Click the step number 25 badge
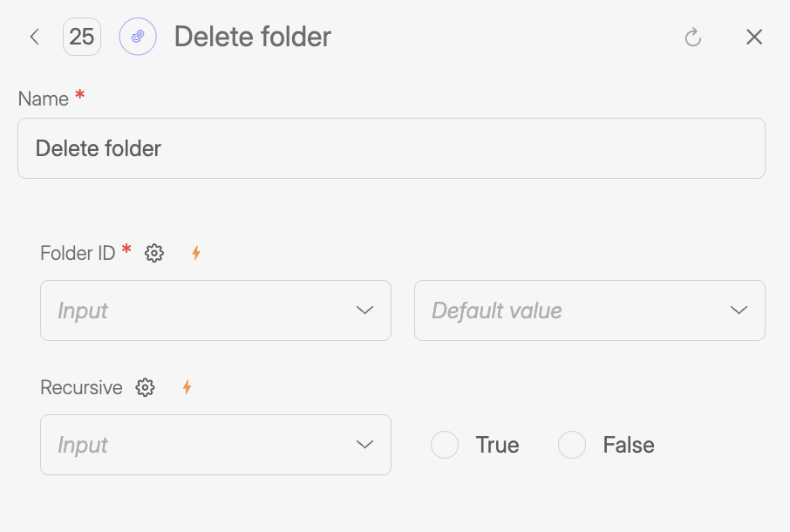 (82, 37)
